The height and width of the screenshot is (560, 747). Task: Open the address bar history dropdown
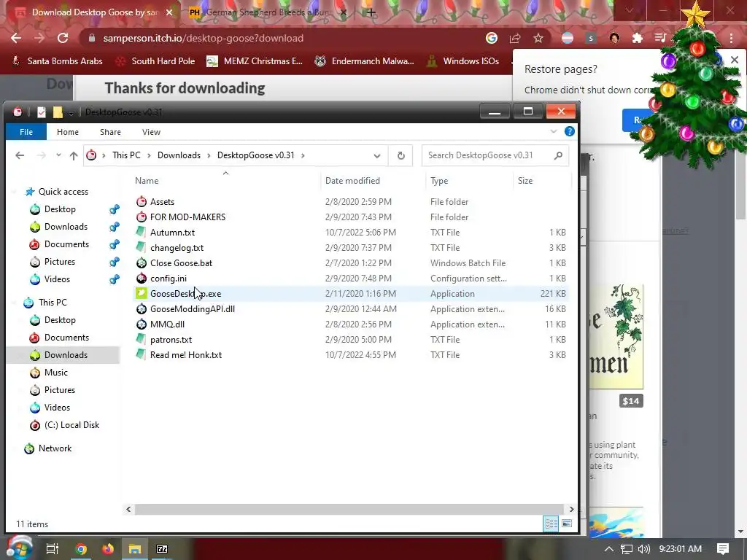pos(377,156)
